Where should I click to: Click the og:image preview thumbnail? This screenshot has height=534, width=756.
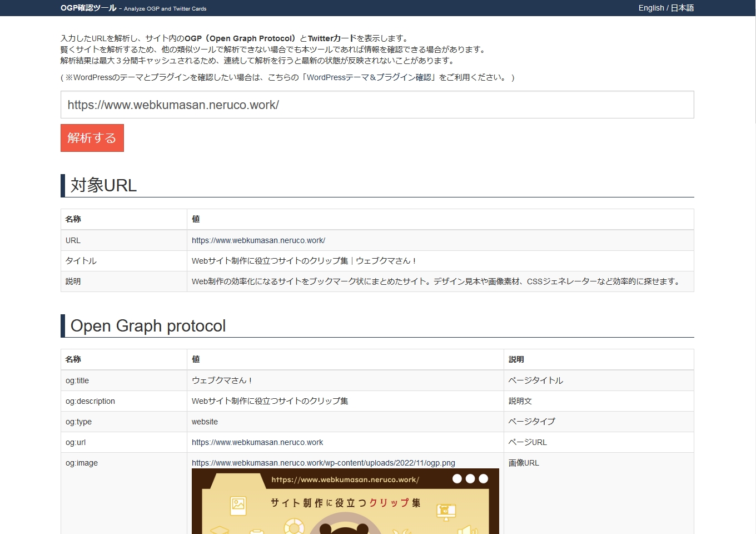tap(345, 501)
